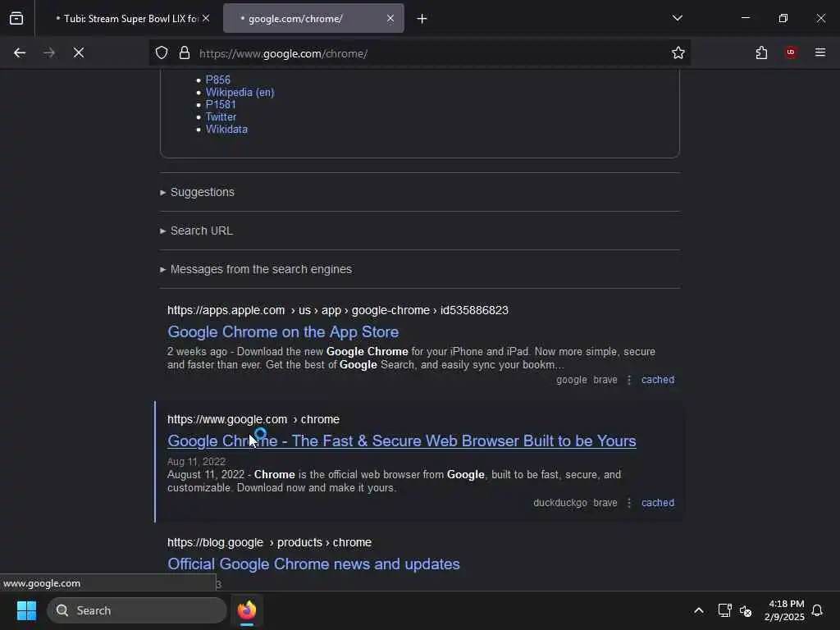Stop loading the page
This screenshot has height=630, width=840.
[79, 52]
